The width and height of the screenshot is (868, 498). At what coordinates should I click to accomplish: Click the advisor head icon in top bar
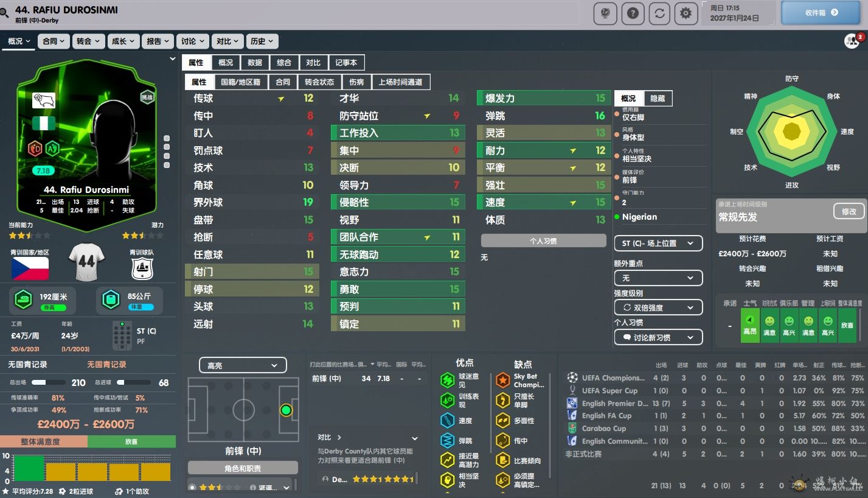click(605, 13)
